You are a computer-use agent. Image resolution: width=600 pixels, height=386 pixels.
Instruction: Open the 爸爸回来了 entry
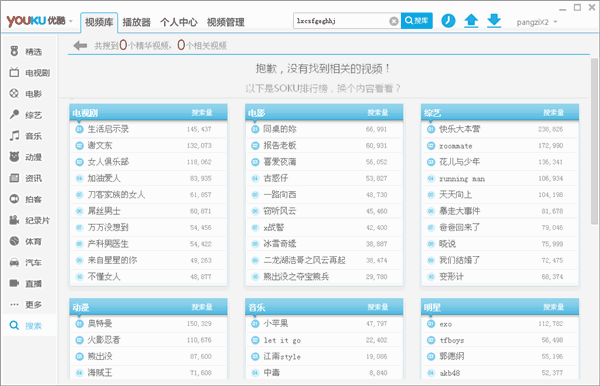click(459, 227)
